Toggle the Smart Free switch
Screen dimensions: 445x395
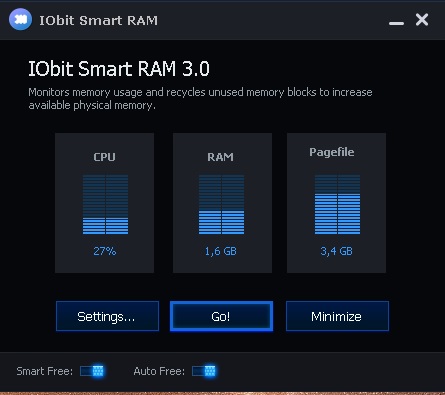tap(92, 371)
